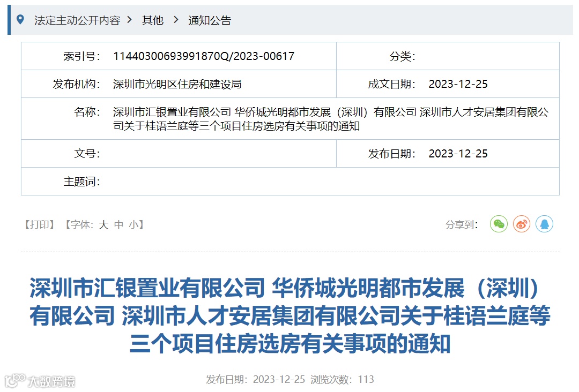
Task: Click the 发布机构 label
Action: pos(77,84)
